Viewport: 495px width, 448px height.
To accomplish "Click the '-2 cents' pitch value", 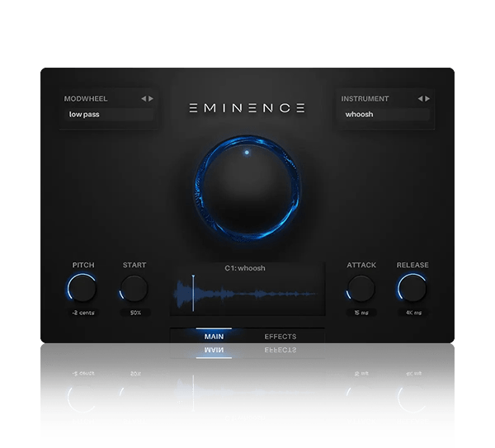I will click(x=83, y=313).
